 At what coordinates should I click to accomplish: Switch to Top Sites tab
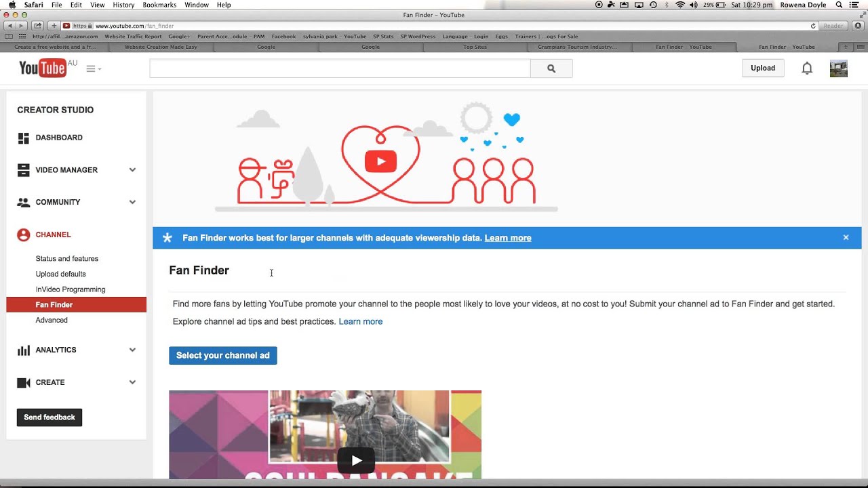pyautogui.click(x=475, y=47)
